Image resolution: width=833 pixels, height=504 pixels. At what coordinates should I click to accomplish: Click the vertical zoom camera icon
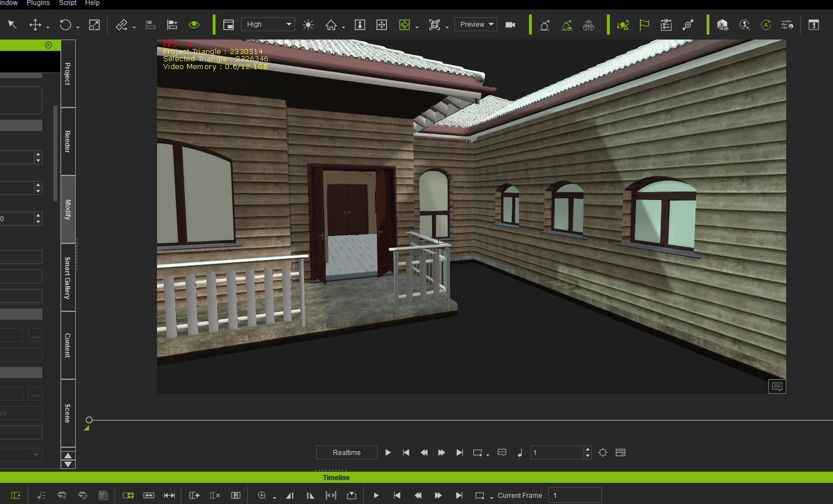click(360, 25)
